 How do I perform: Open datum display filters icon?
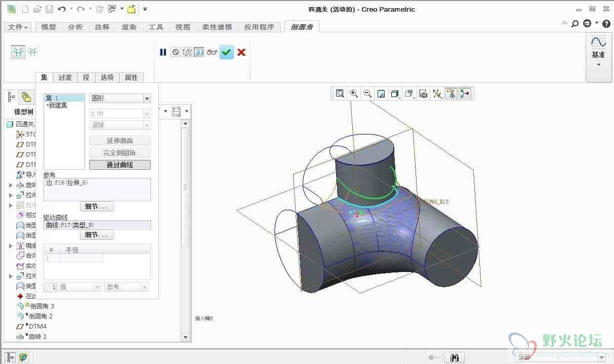coord(437,94)
